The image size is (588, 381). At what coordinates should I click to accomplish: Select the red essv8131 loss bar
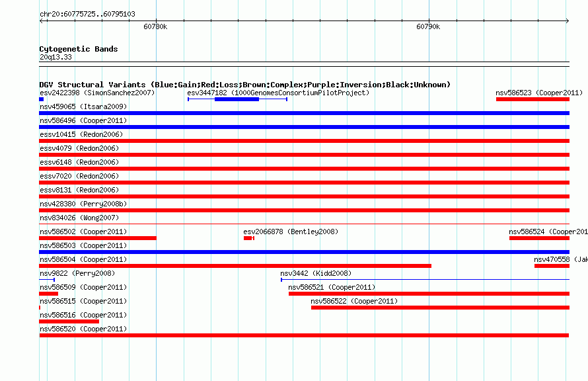[x=304, y=196]
